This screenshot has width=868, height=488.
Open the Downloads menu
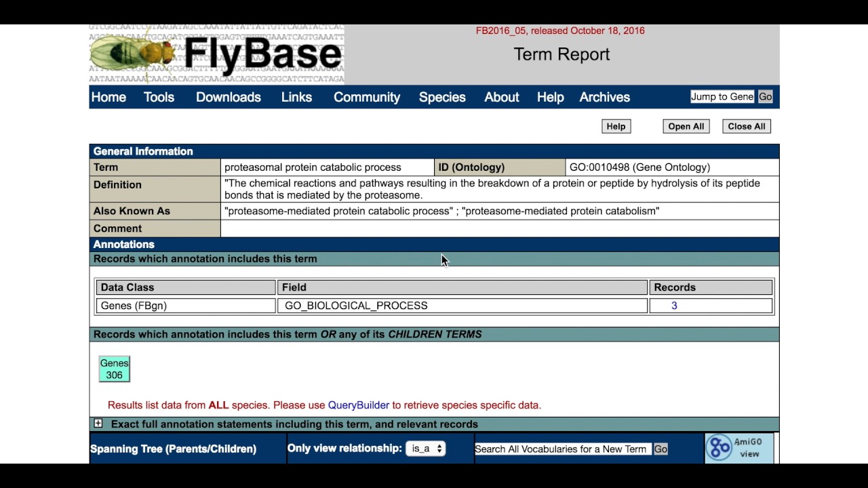[229, 97]
